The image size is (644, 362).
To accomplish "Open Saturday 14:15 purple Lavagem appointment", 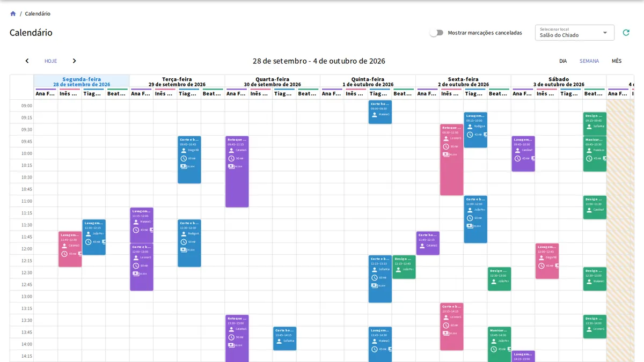I will [x=523, y=356].
